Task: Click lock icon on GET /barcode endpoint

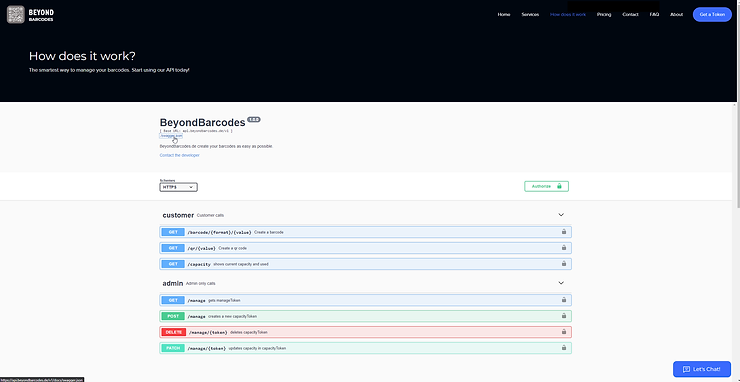Action: pos(563,232)
